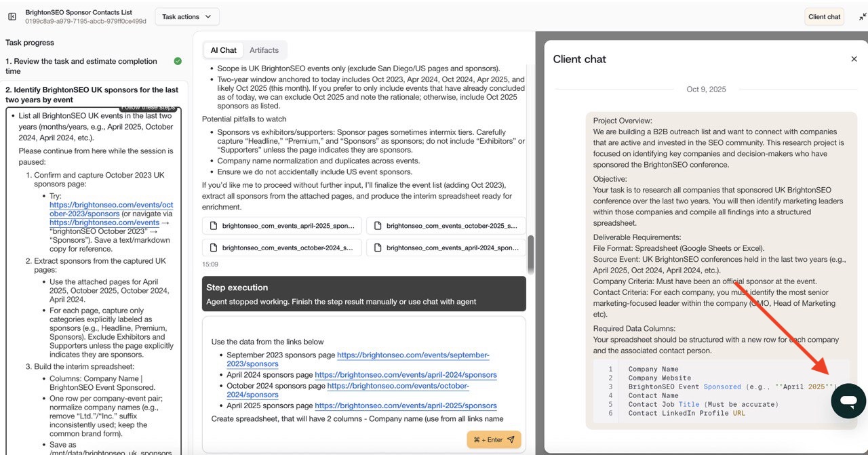Expand step 1 Review the task
Screen dimensions: 868x455
click(x=81, y=66)
